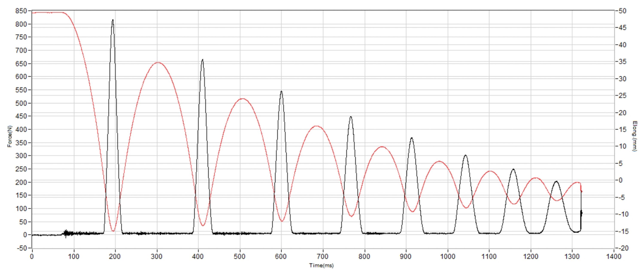Click the 0 tick label on time axis
Viewport: 644px width, 271px height.
(x=32, y=257)
